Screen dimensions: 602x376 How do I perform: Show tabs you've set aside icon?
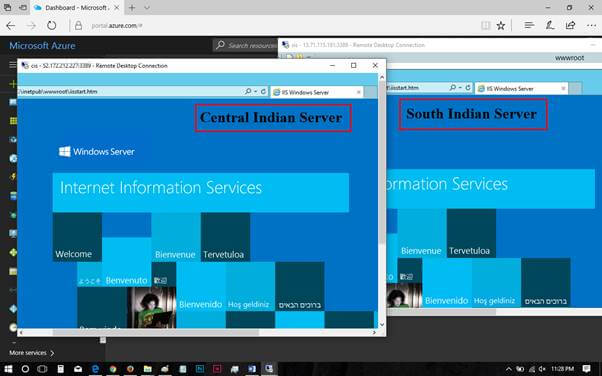(x=7, y=7)
